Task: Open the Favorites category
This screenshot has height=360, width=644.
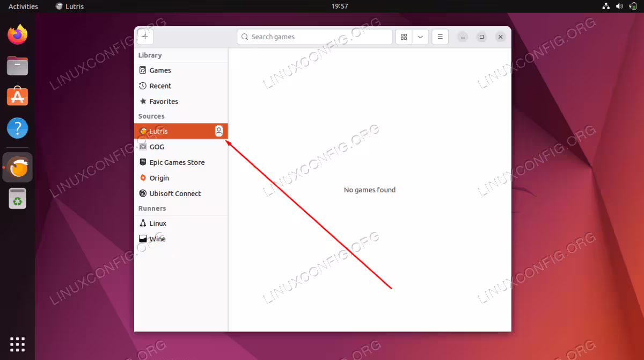Action: tap(181, 102)
